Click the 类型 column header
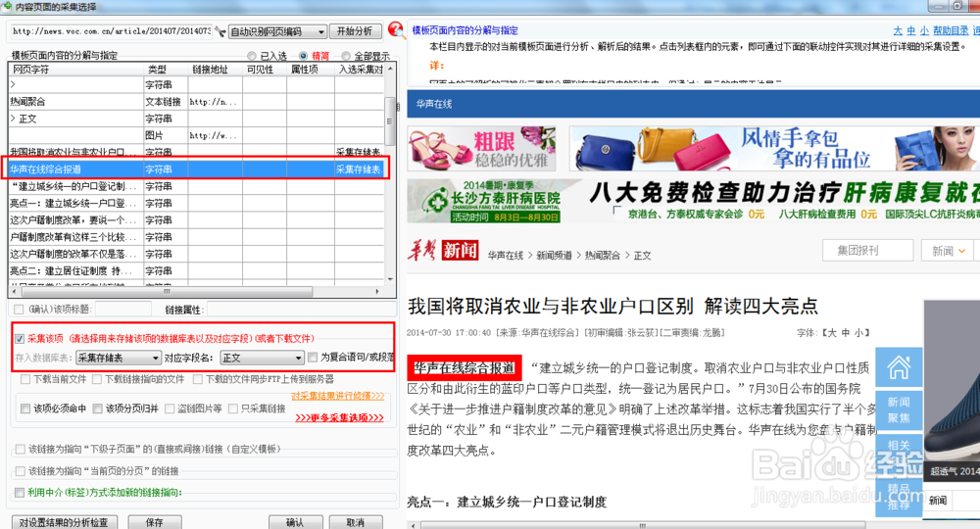The height and width of the screenshot is (529, 980). (166, 70)
